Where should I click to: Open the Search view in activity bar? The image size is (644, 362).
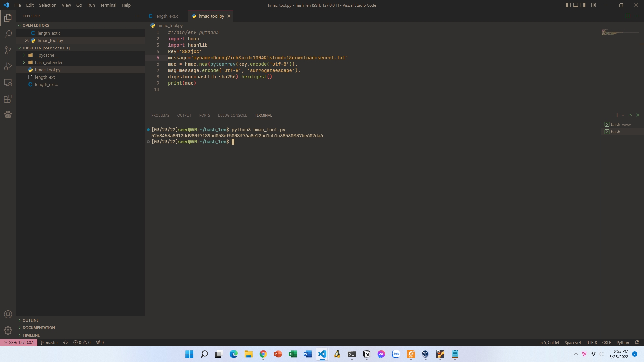(8, 34)
